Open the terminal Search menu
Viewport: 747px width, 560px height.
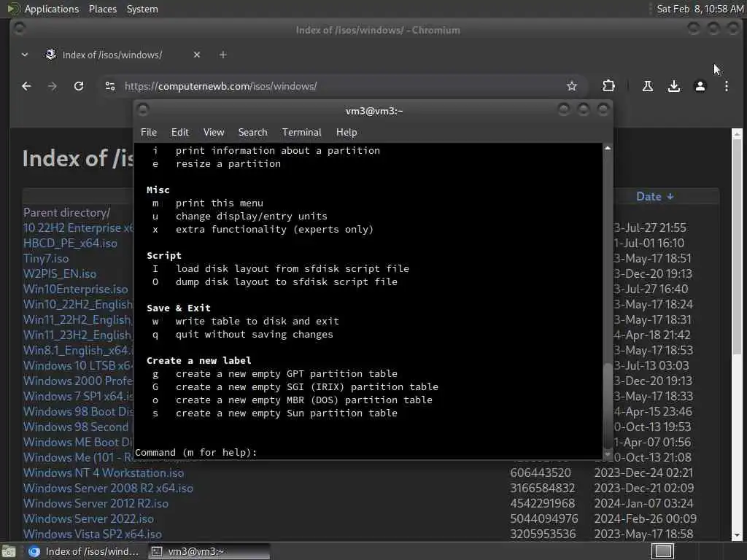coord(252,133)
